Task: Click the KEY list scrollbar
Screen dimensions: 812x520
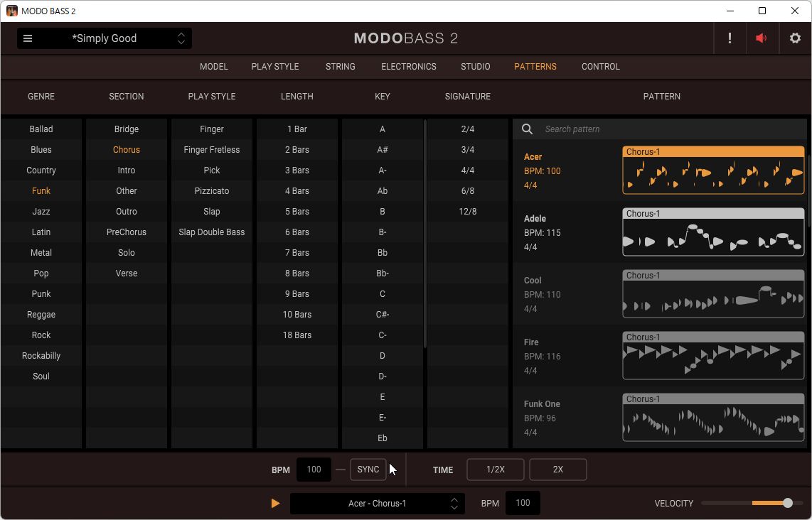Action: 425,234
